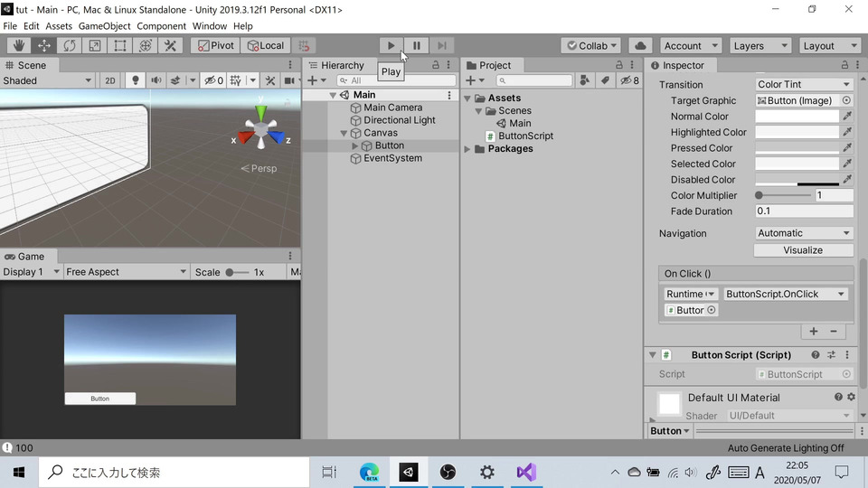The image size is (868, 488).
Task: Click the Visualize button
Action: point(803,250)
